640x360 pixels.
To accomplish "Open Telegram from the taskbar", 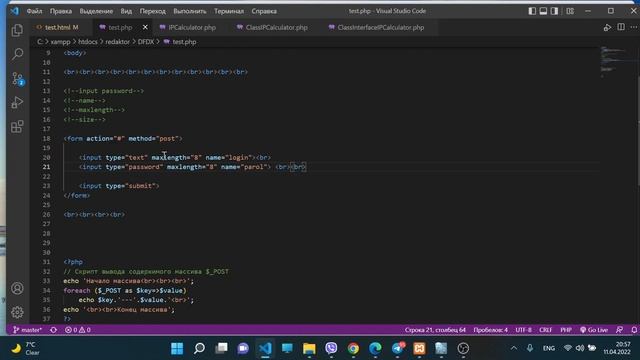I will click(x=398, y=349).
